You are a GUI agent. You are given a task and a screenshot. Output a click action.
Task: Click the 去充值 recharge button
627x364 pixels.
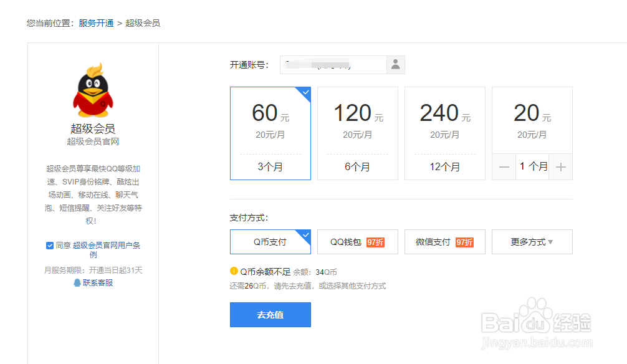point(270,315)
